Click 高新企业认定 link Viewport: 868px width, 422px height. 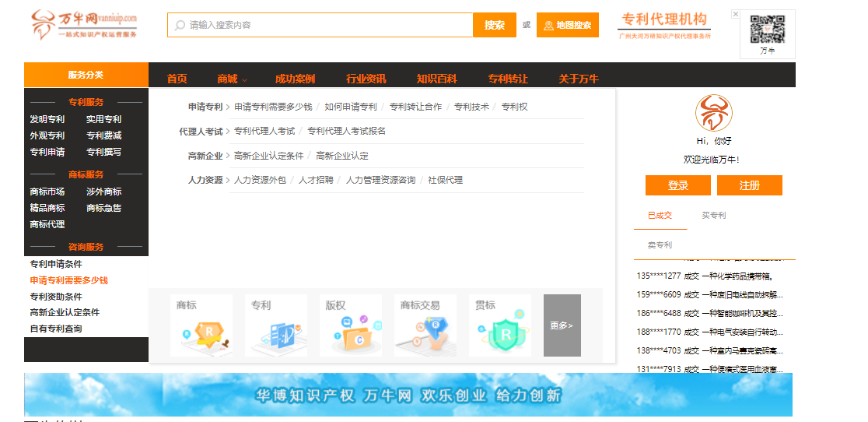tap(342, 156)
